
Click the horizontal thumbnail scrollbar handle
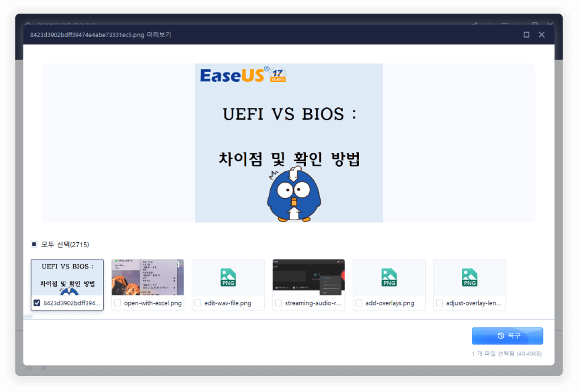[28, 316]
